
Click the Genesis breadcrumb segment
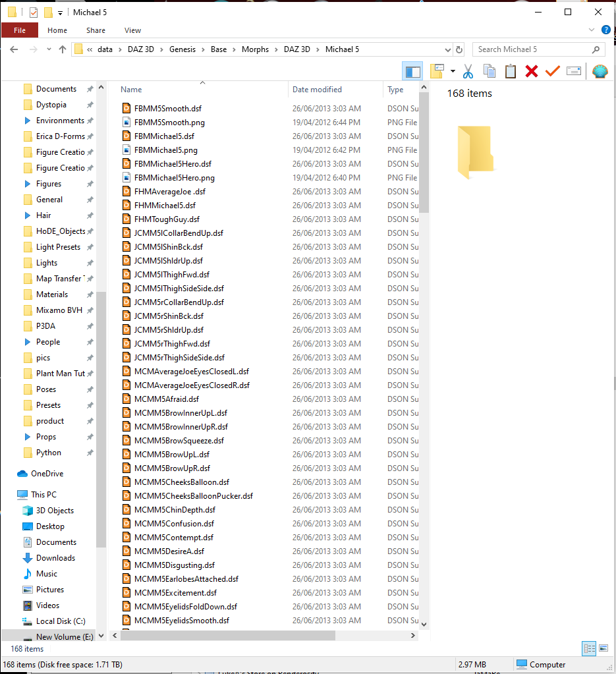click(182, 49)
